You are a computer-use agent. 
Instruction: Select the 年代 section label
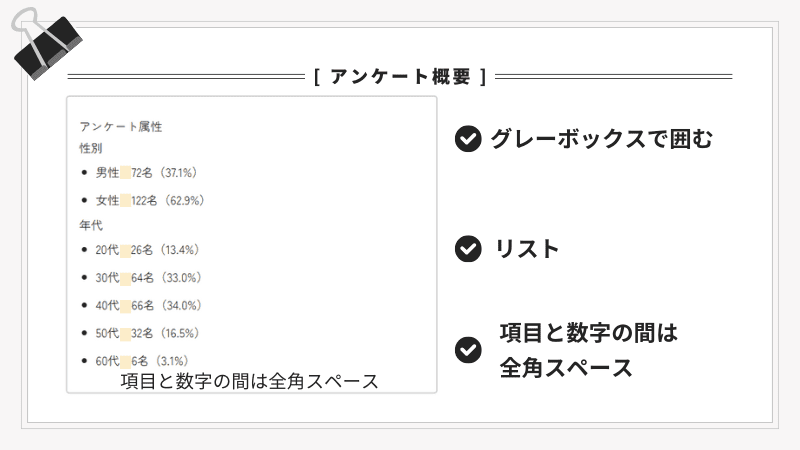pyautogui.click(x=91, y=225)
